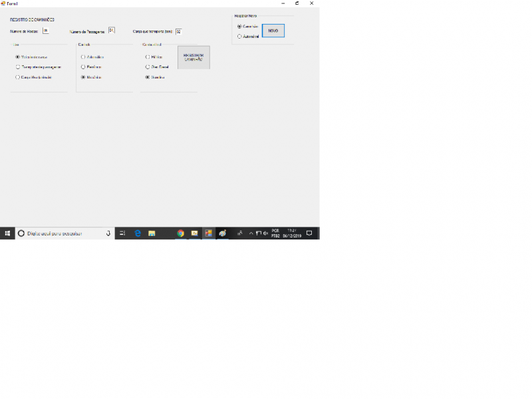Click the Carga que transporta (ton) field
The height and width of the screenshot is (399, 532).
[x=178, y=31]
